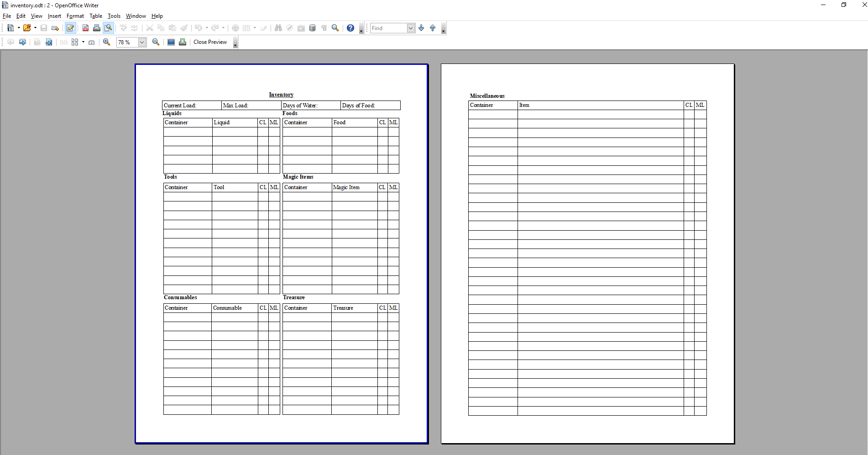This screenshot has height=455, width=868.
Task: Open the Table size dropdown arrow
Action: tap(255, 28)
